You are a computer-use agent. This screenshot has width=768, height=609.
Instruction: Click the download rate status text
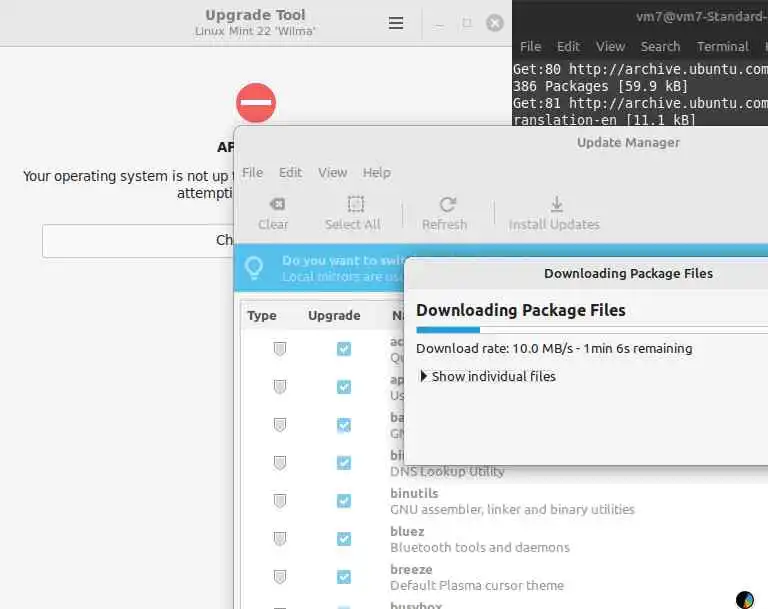554,348
